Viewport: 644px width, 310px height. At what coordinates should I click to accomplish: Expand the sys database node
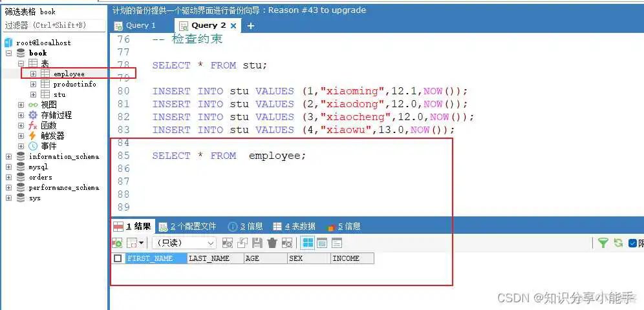(x=8, y=198)
